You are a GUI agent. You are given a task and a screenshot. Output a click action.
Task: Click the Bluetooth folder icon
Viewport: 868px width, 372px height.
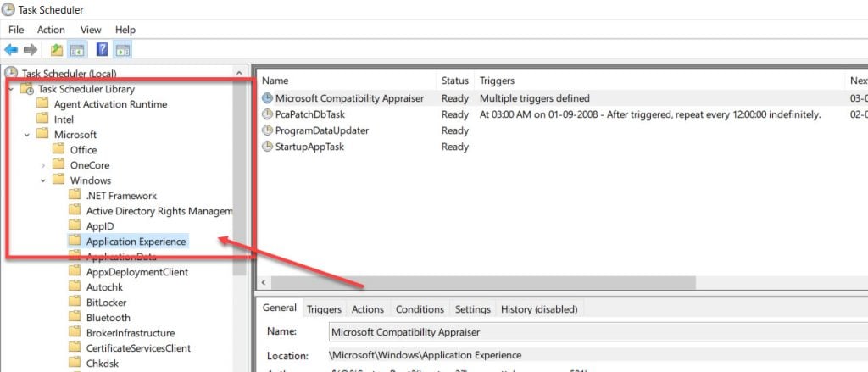75,318
